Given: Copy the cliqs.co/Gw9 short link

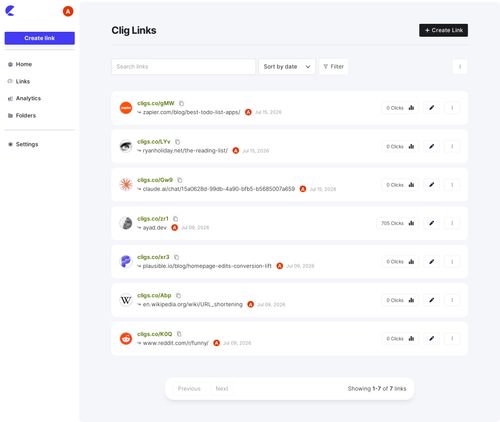Looking at the screenshot, I should tap(180, 180).
